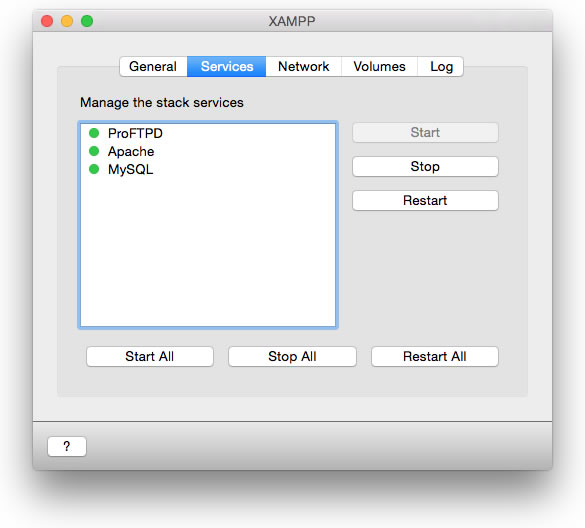Zoom the XAMPP window with green button
The height and width of the screenshot is (528, 585).
(87, 21)
